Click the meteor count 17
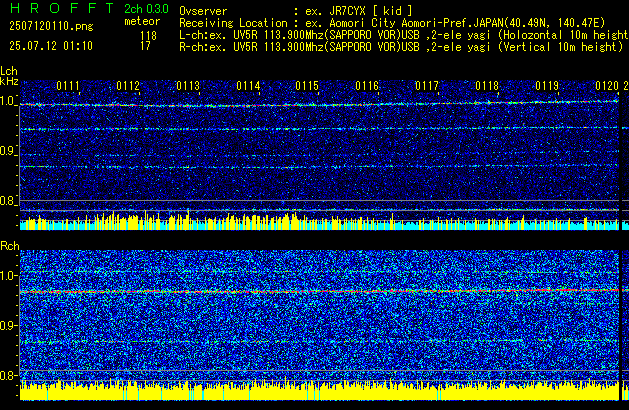629x410 pixels. point(145,46)
